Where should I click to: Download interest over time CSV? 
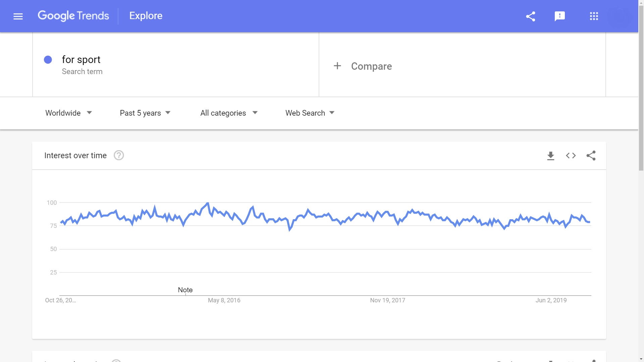(551, 156)
